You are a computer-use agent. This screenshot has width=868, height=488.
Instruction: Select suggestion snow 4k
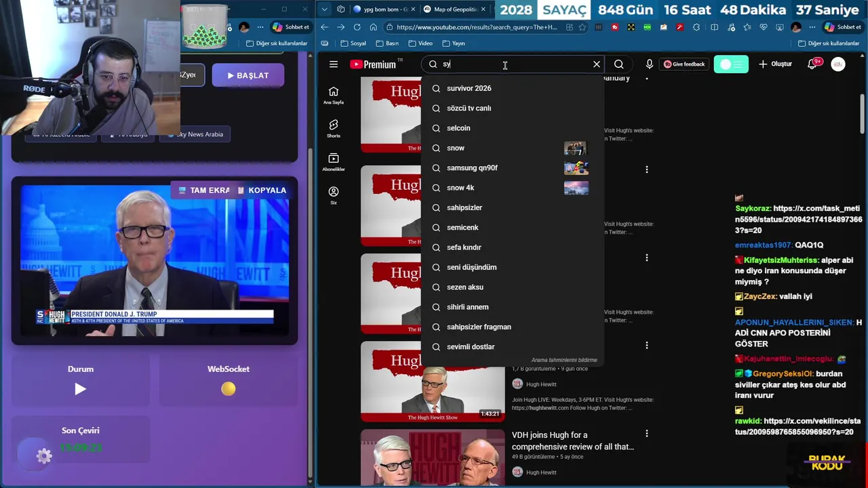(512, 188)
